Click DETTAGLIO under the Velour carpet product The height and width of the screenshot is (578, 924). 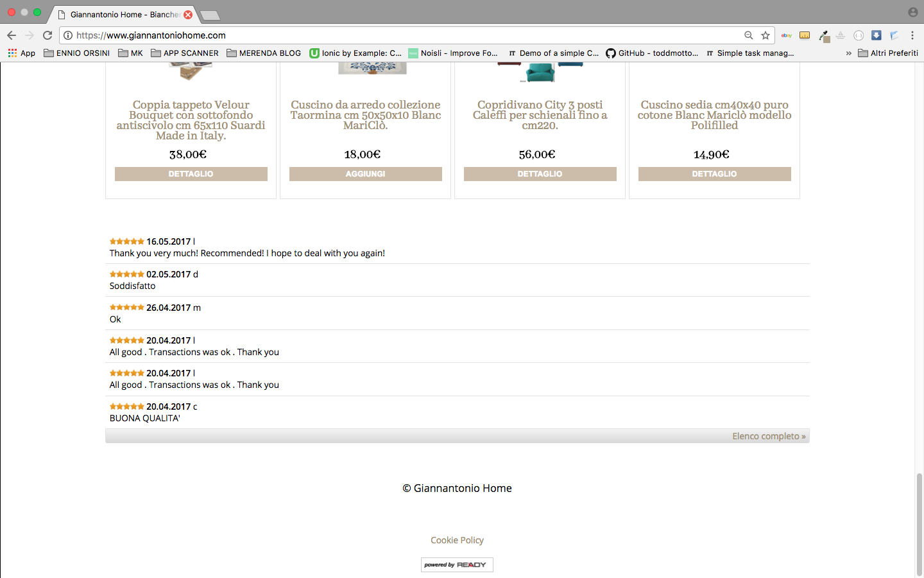click(x=191, y=174)
